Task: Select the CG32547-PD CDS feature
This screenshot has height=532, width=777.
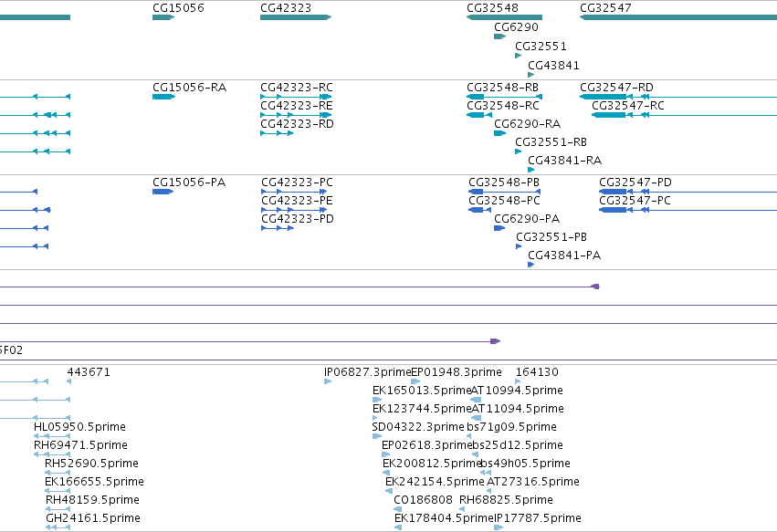Action: pos(688,192)
